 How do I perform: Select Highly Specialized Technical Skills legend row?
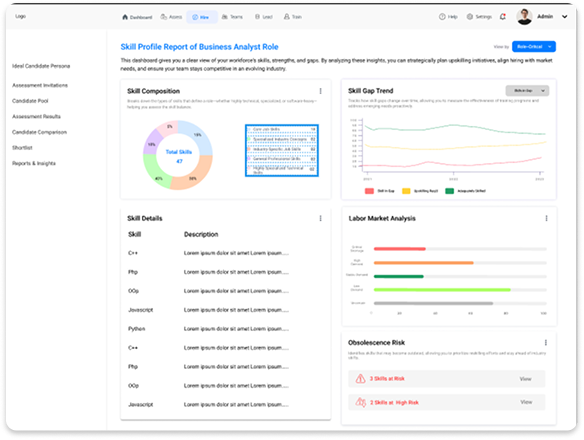tap(282, 170)
